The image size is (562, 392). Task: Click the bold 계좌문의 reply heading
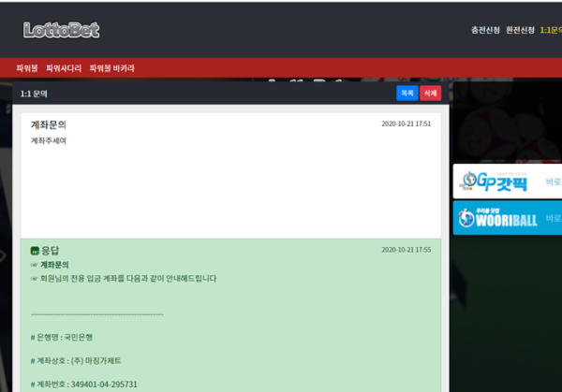(x=54, y=265)
